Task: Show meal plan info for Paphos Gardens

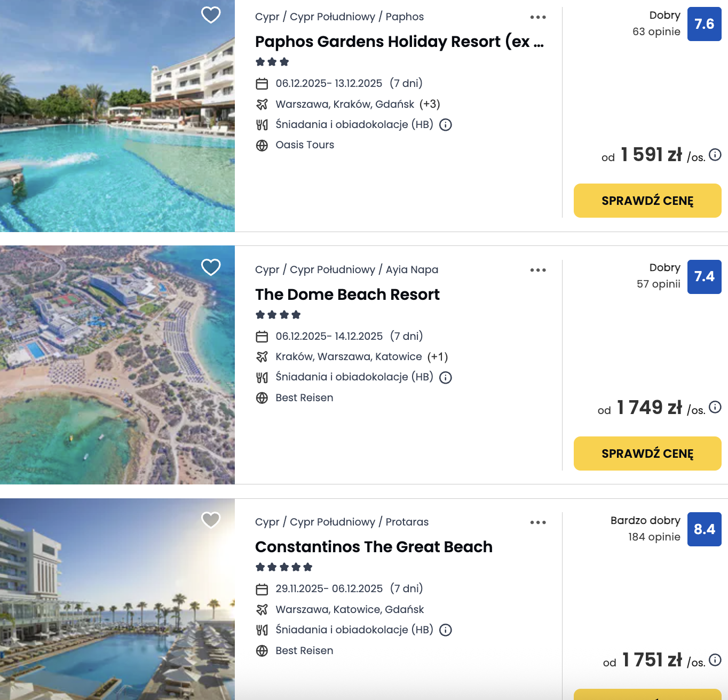Action: point(446,125)
